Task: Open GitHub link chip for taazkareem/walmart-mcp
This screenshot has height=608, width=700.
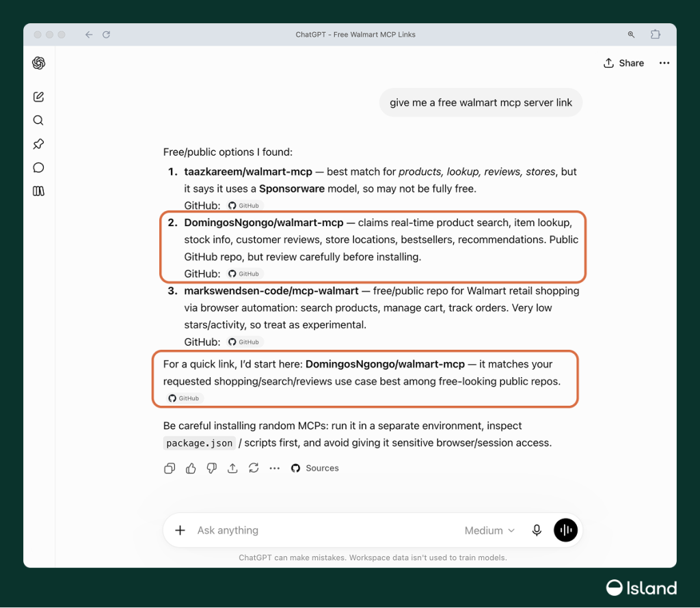Action: coord(244,206)
